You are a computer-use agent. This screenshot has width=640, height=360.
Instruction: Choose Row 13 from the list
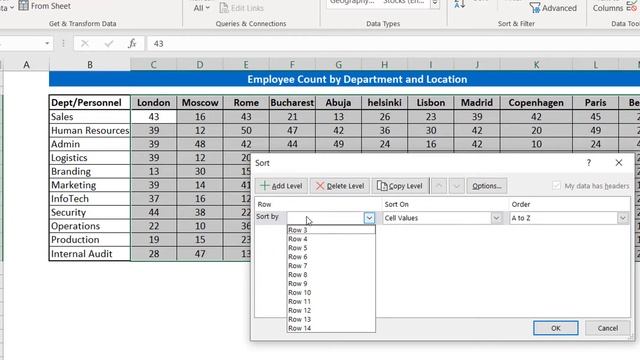(x=331, y=319)
